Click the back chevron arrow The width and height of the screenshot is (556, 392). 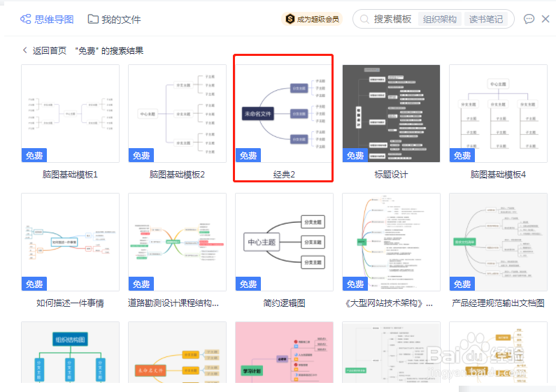24,50
